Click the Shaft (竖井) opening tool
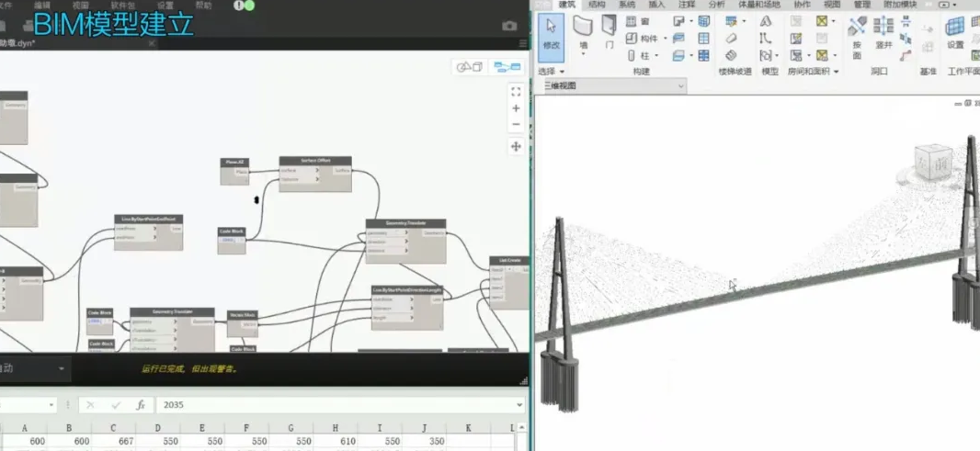The height and width of the screenshot is (451, 980). pyautogui.click(x=883, y=33)
